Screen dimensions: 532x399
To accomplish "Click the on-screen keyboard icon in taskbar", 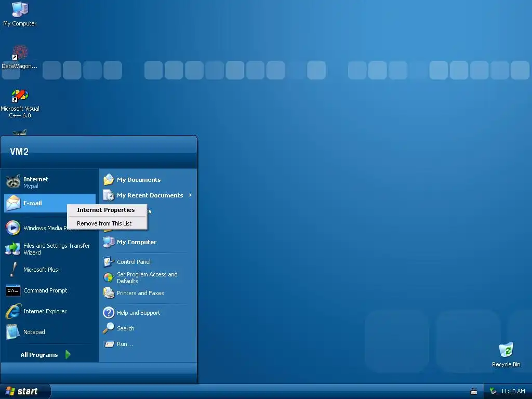I will tap(474, 392).
